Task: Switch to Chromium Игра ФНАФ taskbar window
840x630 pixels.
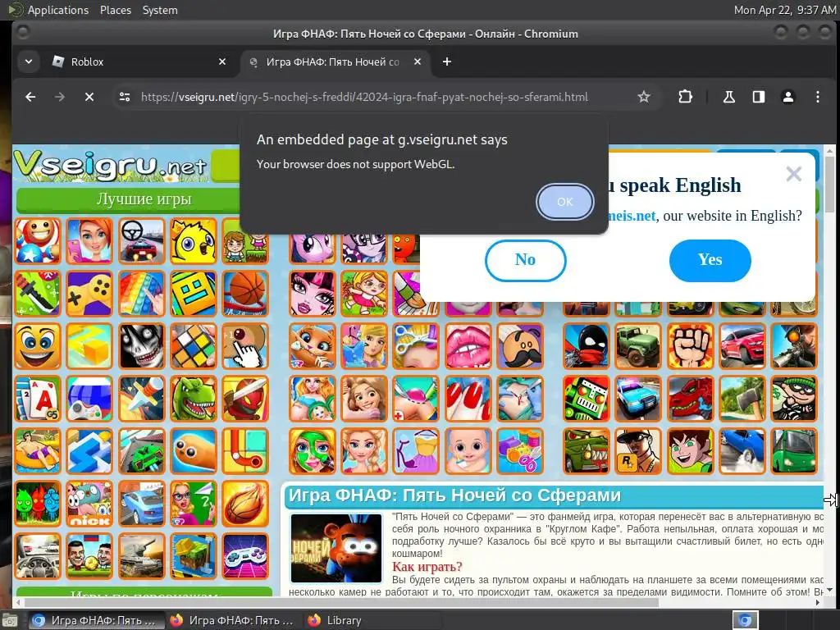Action: 95,620
